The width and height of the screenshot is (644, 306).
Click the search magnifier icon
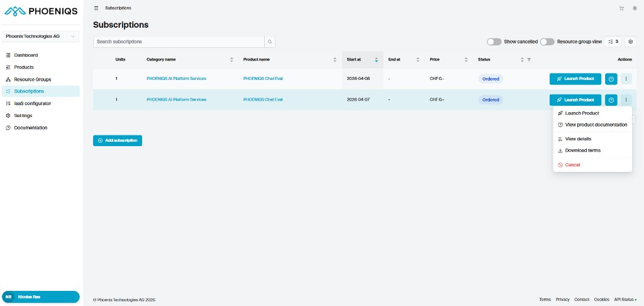[x=270, y=42]
